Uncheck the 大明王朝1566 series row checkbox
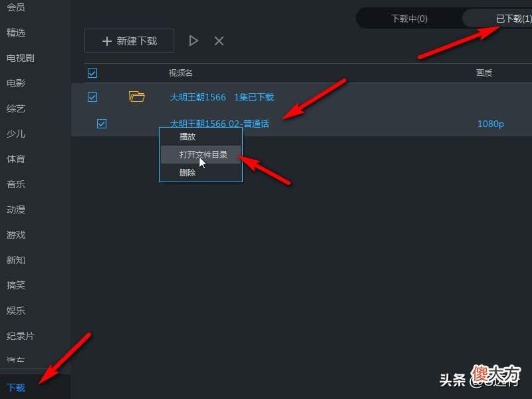Image resolution: width=532 pixels, height=399 pixels. point(92,97)
